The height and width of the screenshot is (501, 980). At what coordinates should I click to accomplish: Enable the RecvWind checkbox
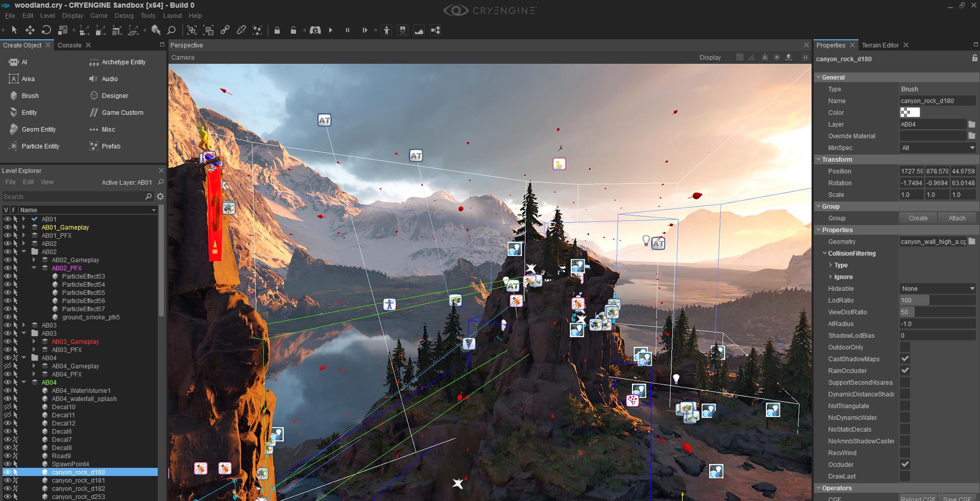click(x=905, y=453)
